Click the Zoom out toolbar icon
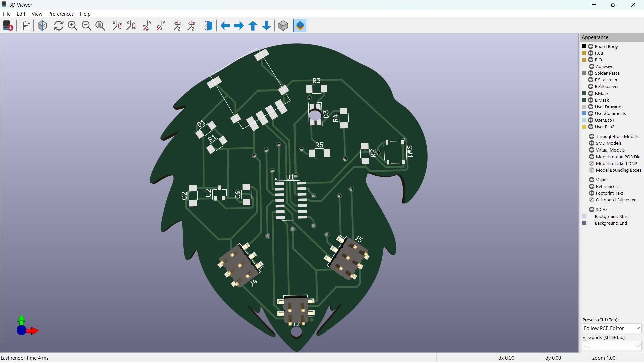This screenshot has width=644, height=362. point(86,26)
